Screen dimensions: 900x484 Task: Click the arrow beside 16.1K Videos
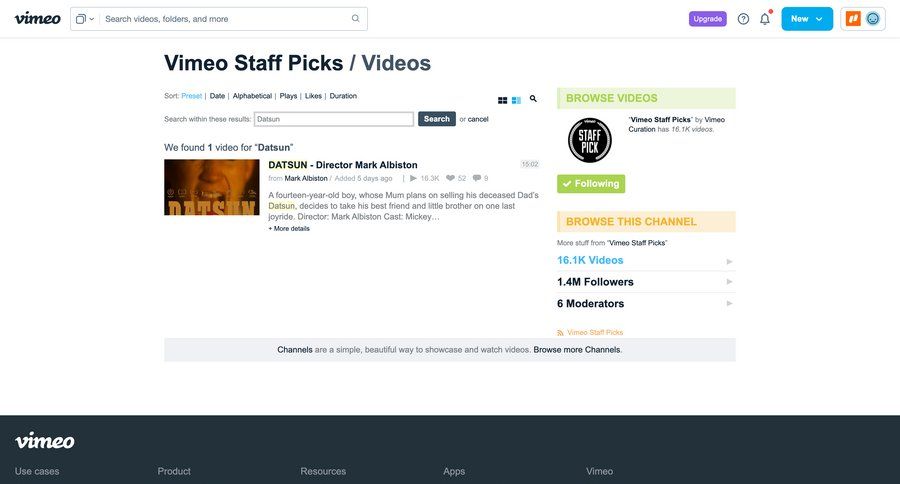(730, 261)
